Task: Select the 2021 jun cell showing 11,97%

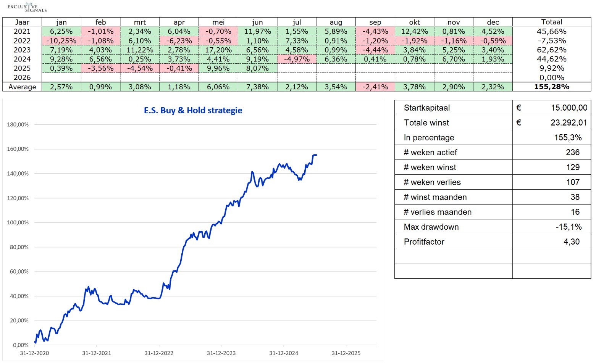Action: click(257, 32)
